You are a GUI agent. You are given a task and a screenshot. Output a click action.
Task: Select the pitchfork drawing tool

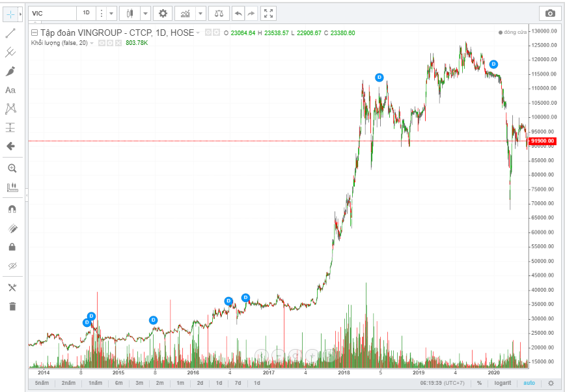11,52
